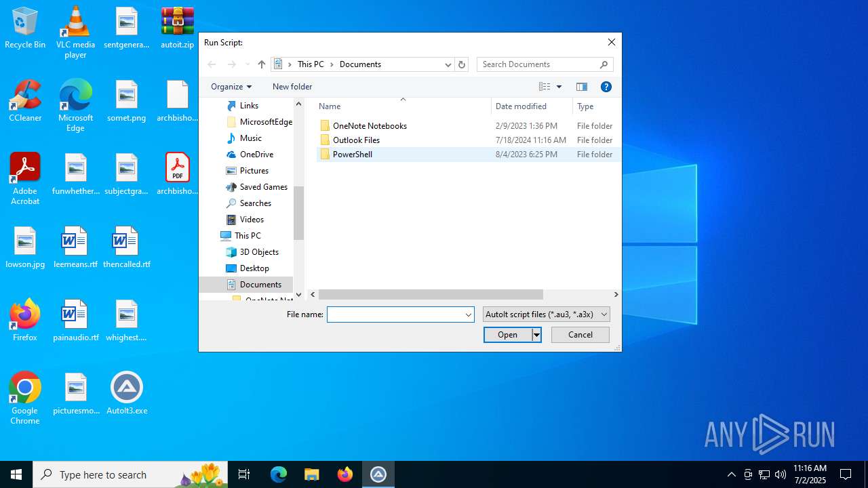Open Google Chrome desktop shortcut
Viewport: 868px width, 488px height.
[x=25, y=398]
